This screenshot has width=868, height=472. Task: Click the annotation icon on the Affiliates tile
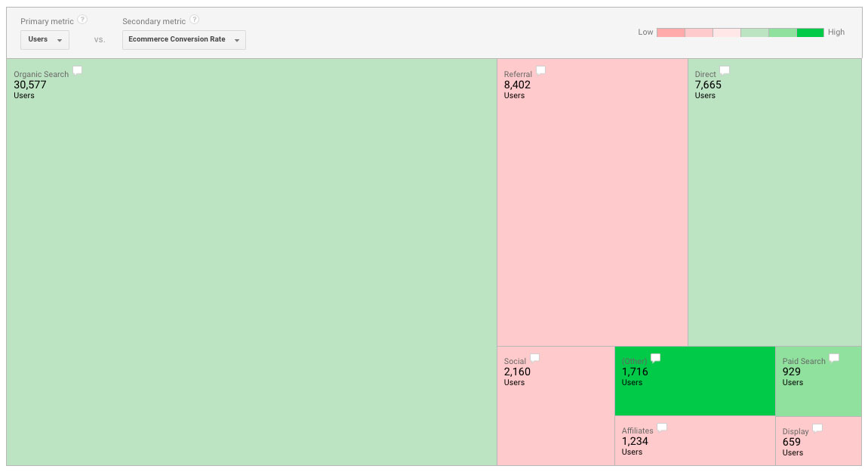(x=662, y=426)
